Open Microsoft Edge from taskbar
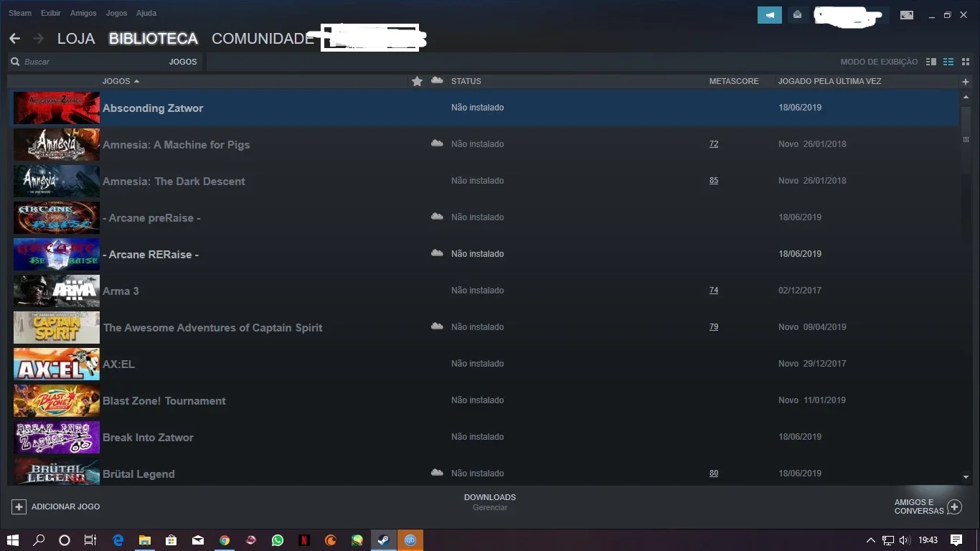This screenshot has width=980, height=551. click(118, 540)
